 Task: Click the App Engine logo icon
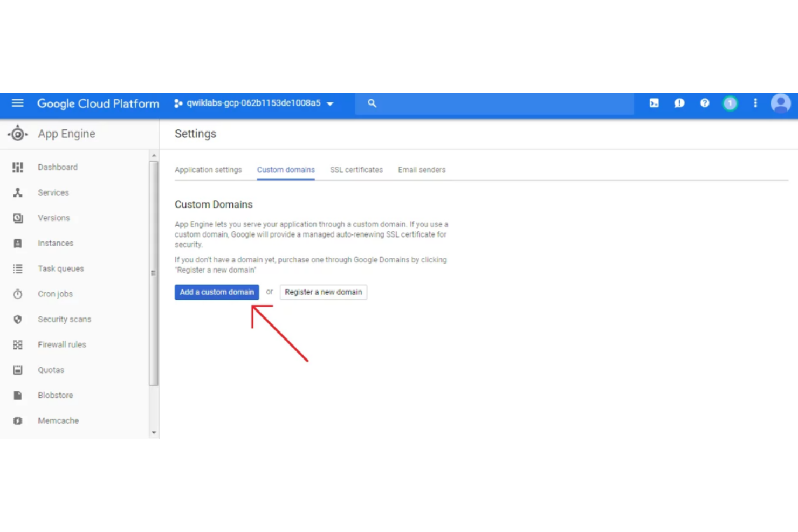point(18,133)
